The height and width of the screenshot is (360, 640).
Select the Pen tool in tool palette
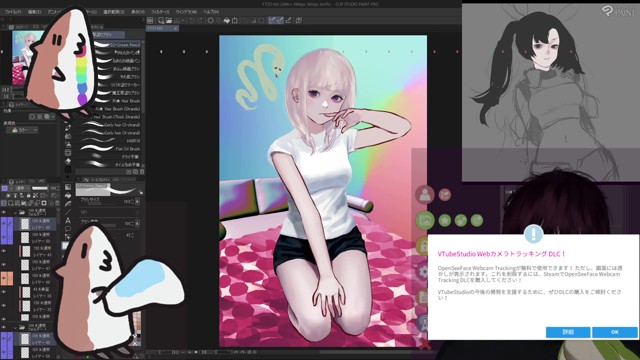tap(68, 128)
